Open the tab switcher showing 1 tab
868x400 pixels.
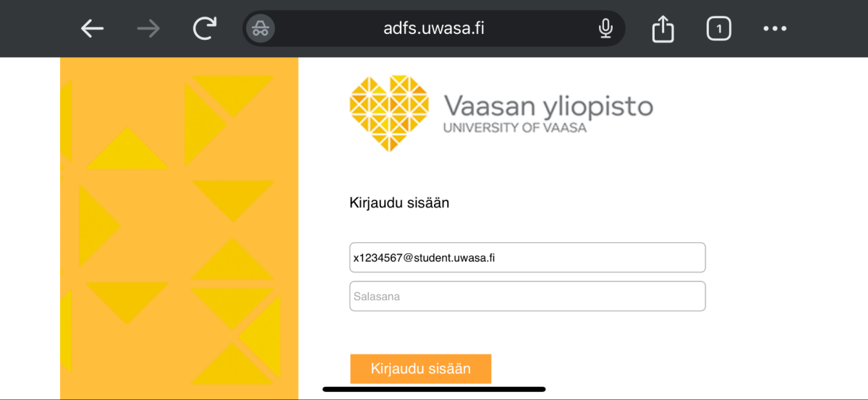pyautogui.click(x=718, y=29)
